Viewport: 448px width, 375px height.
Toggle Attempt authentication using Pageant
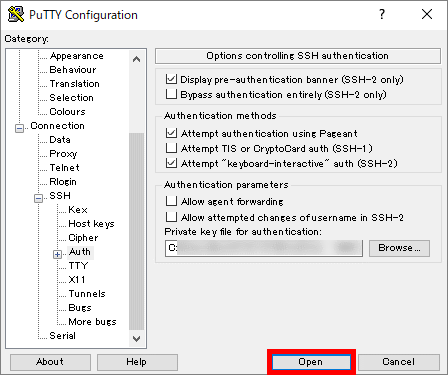coord(171,133)
